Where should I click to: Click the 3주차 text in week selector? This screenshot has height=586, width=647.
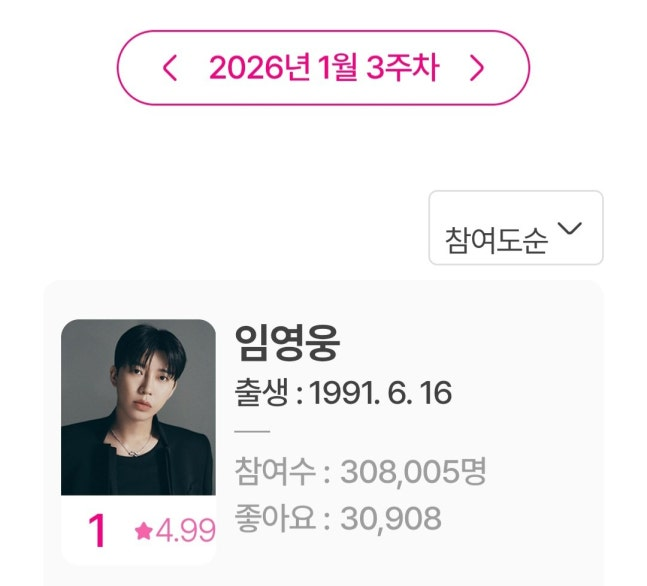[x=403, y=68]
